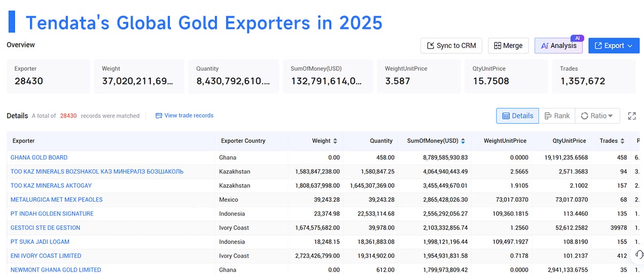The width and height of the screenshot is (644, 275).
Task: Sort by SumOfMoney(USD) column arrows
Action: 463,141
